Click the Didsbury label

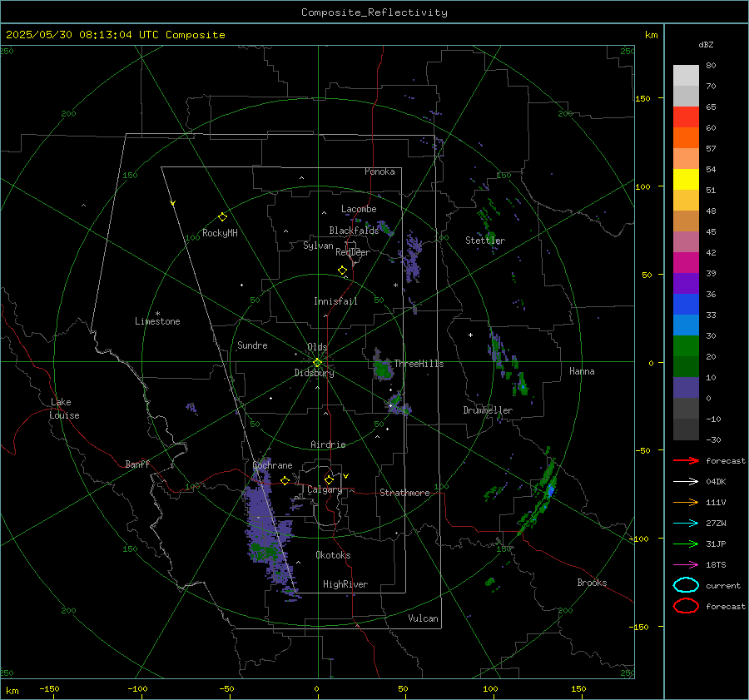click(x=314, y=373)
